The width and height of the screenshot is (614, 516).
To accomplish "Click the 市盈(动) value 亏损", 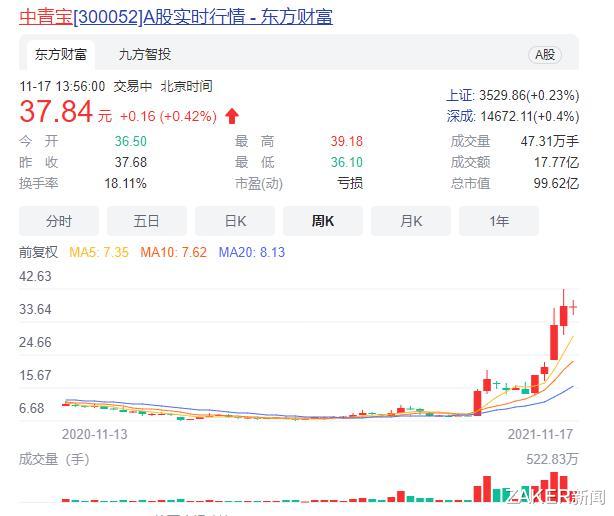I will [350, 183].
